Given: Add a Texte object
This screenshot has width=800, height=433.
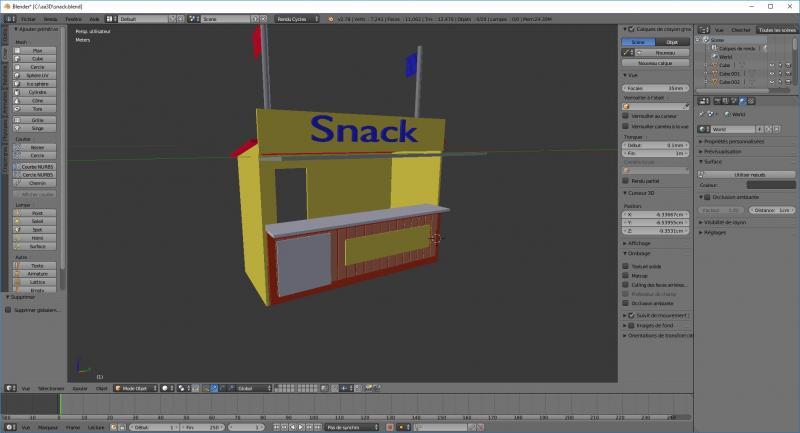Looking at the screenshot, I should click(37, 265).
